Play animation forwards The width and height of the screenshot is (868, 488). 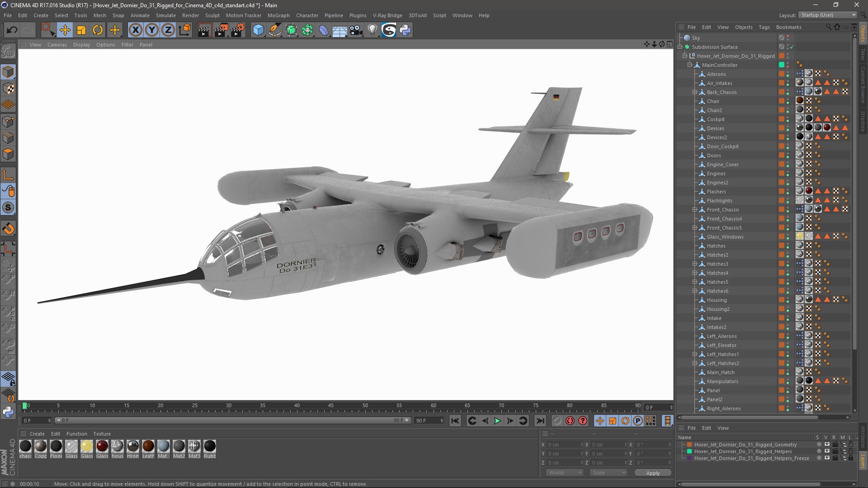497,421
